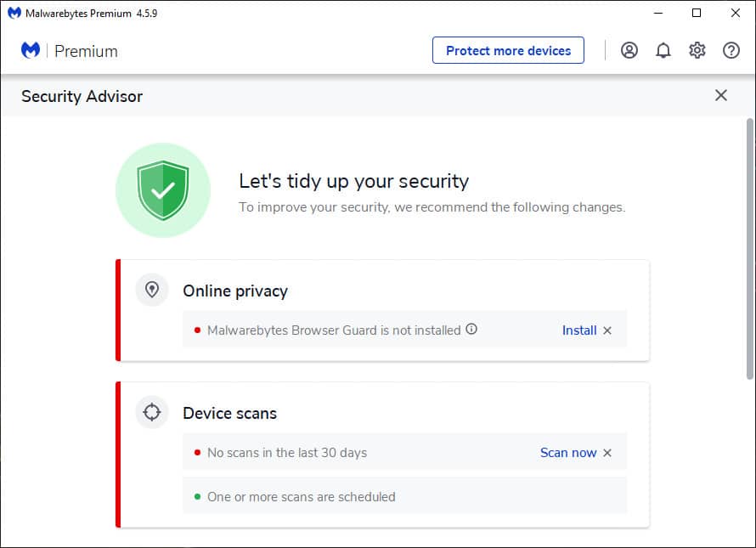Open the account profile icon

point(629,50)
